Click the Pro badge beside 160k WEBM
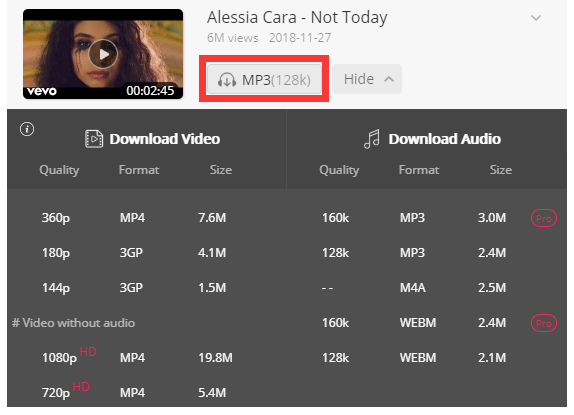Viewport: 574px width, 415px height. tap(544, 323)
